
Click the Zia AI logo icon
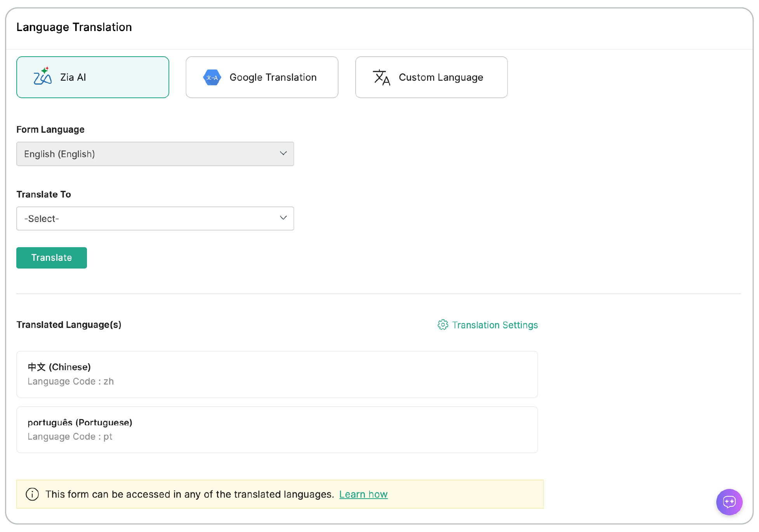click(43, 76)
